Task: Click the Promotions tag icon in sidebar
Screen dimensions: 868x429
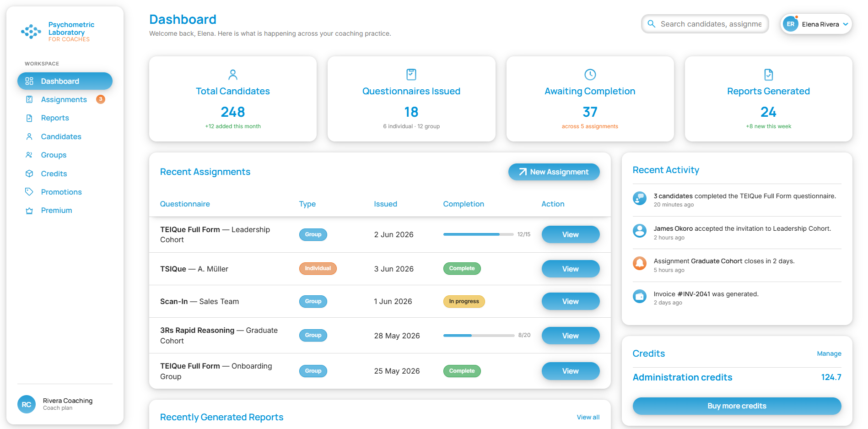Action: click(29, 192)
